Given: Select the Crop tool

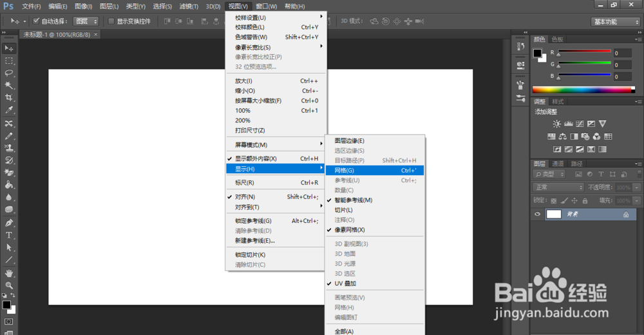Looking at the screenshot, I should pos(8,98).
